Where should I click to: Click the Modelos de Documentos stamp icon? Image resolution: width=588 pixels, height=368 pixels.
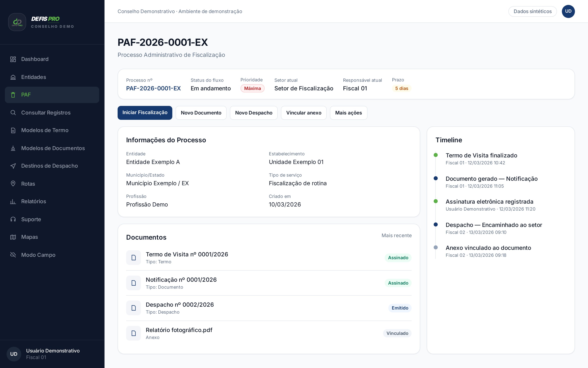pyautogui.click(x=13, y=148)
